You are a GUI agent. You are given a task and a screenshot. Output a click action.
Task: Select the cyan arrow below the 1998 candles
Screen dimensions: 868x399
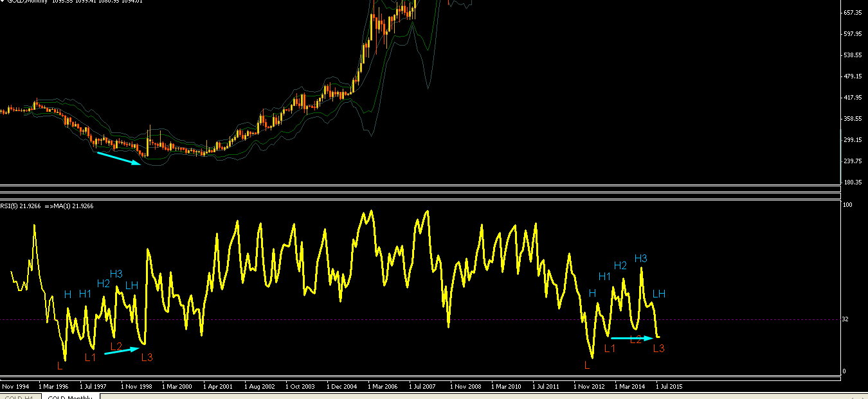(119, 157)
